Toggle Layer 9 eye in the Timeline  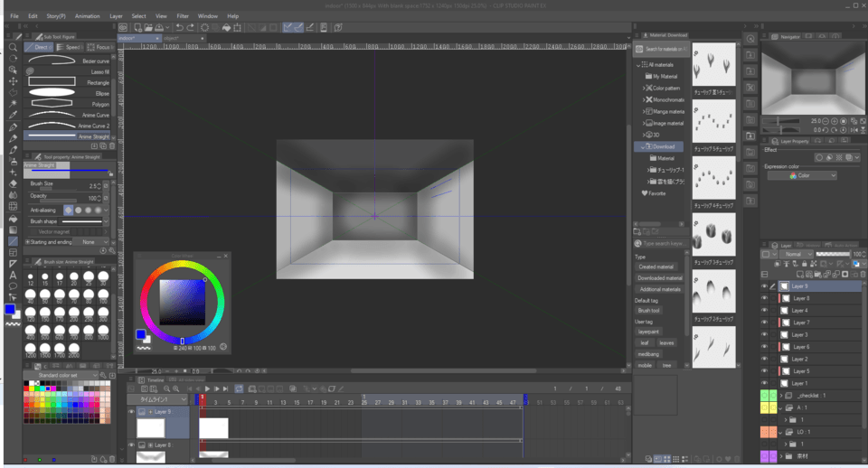point(132,412)
